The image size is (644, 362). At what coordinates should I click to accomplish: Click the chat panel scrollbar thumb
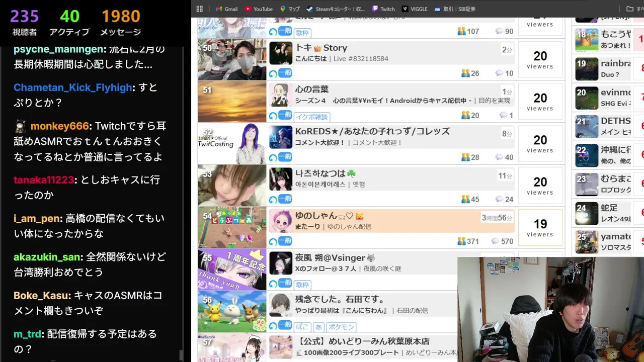[182, 355]
